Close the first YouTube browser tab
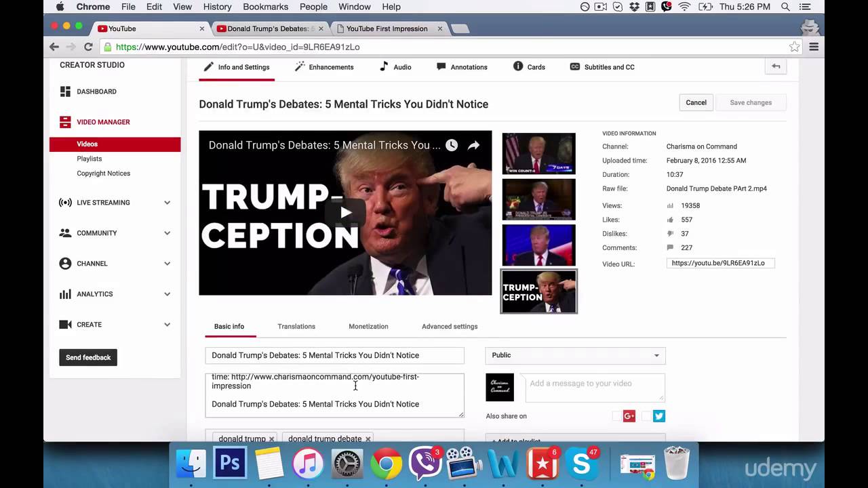The width and height of the screenshot is (868, 488). click(x=202, y=28)
